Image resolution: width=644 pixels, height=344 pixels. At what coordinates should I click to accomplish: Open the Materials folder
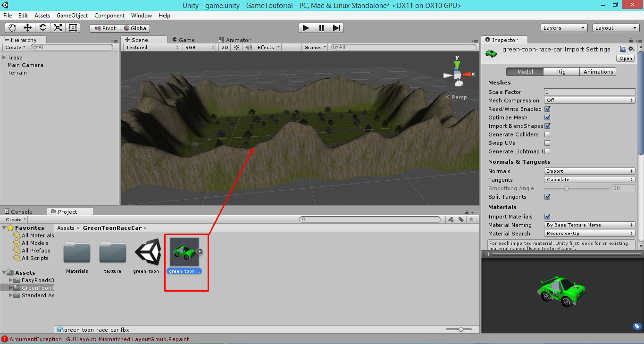tap(77, 252)
